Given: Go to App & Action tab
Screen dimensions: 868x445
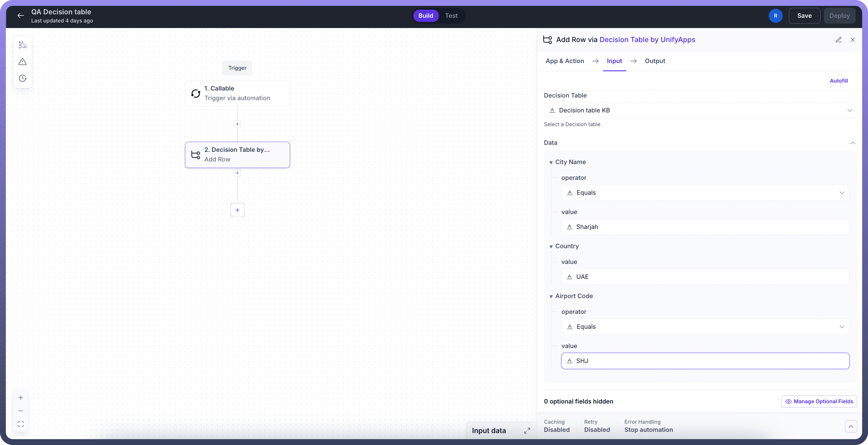Looking at the screenshot, I should [x=565, y=61].
